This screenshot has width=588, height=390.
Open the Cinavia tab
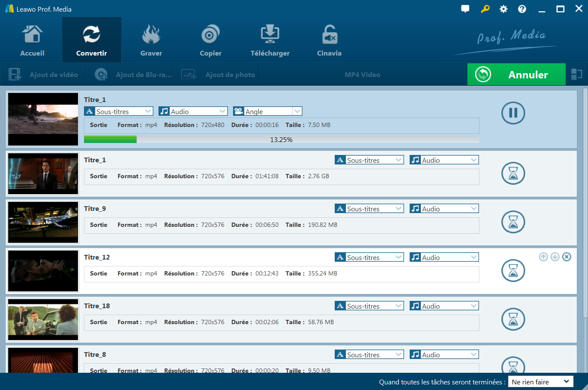(330, 40)
